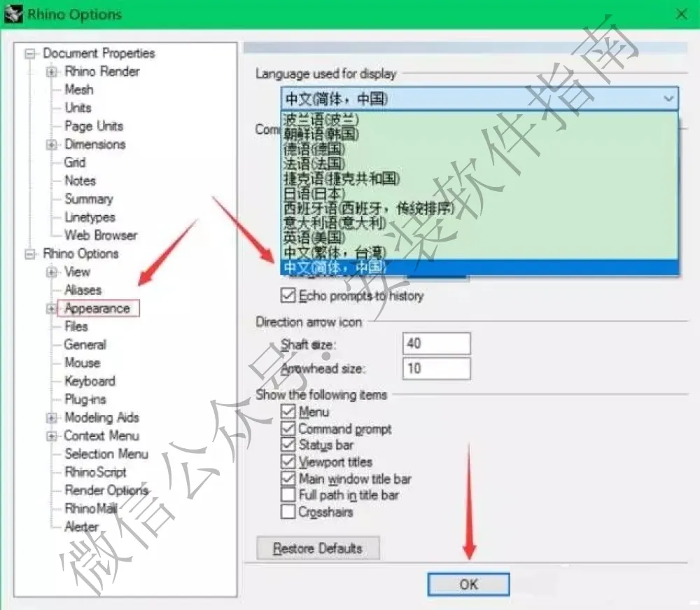Select 捷克语(捷克共和国) from language list
Screen dimensions: 700x610
(479, 179)
